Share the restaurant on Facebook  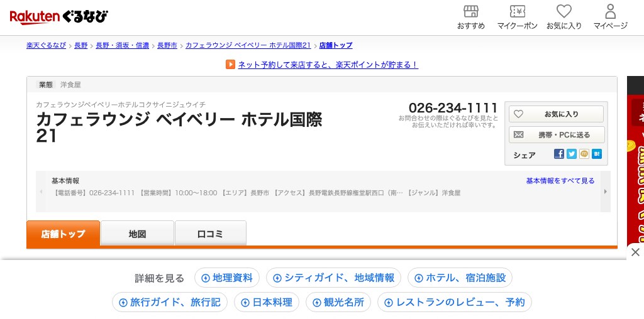tap(558, 154)
